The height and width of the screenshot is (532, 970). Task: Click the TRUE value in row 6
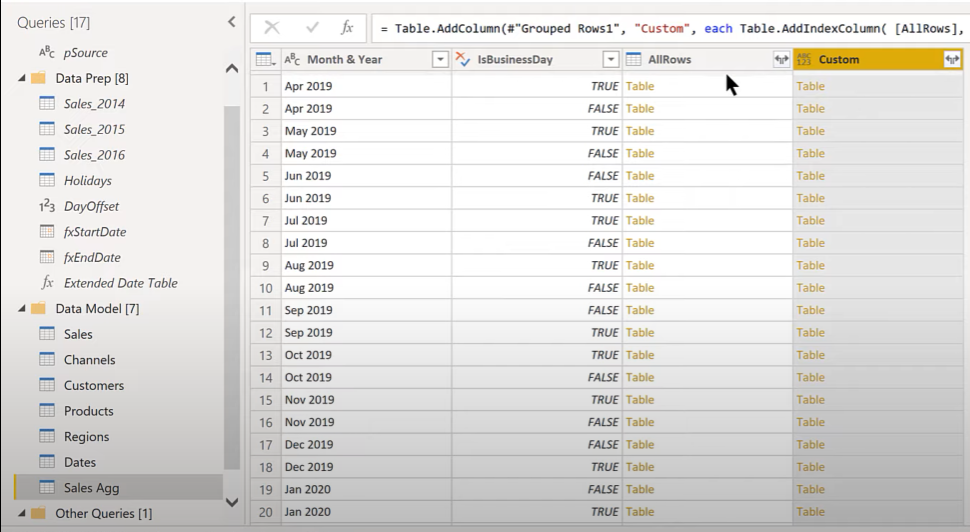pos(604,198)
